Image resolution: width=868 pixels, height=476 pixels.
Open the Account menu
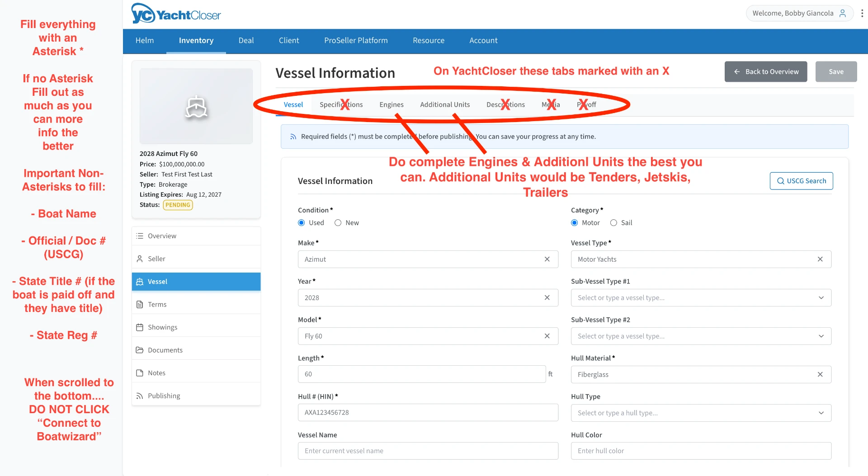point(483,40)
